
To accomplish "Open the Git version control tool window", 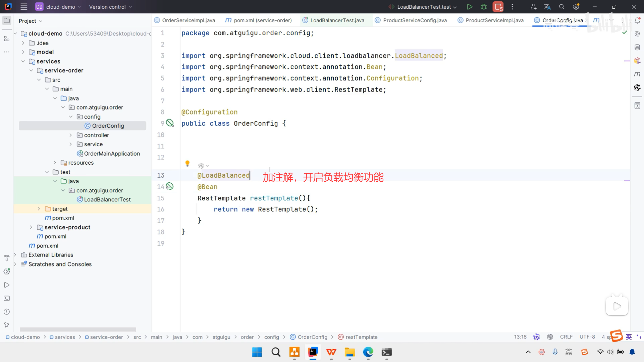I will pos(7,325).
